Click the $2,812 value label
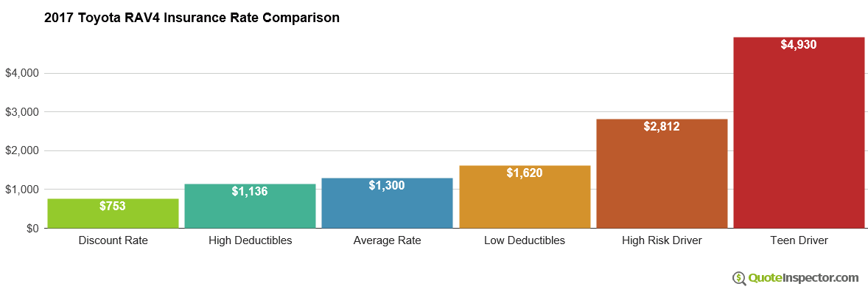 [x=662, y=126]
